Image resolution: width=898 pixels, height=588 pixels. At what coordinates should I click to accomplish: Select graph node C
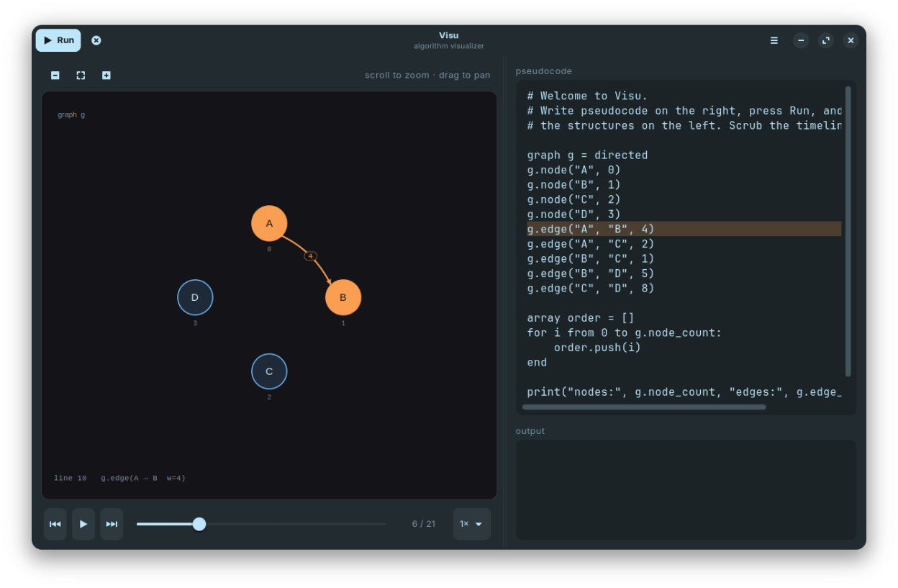pyautogui.click(x=269, y=371)
